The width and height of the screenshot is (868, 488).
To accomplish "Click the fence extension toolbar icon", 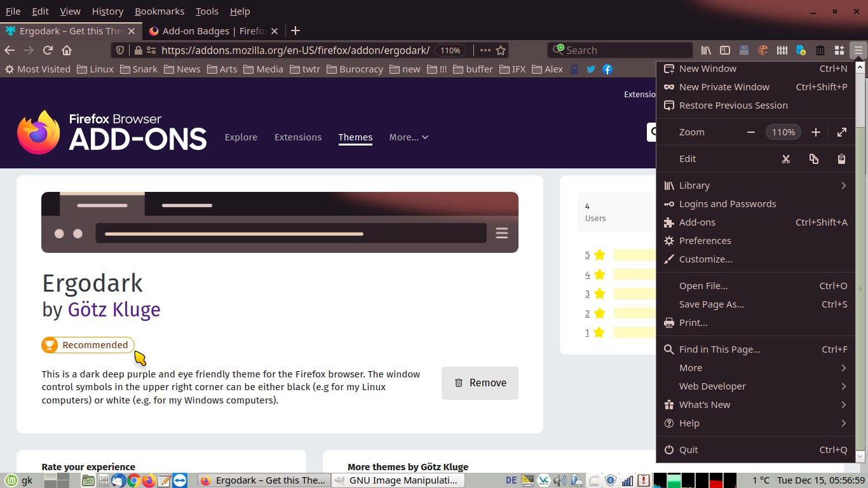I will pos(782,50).
